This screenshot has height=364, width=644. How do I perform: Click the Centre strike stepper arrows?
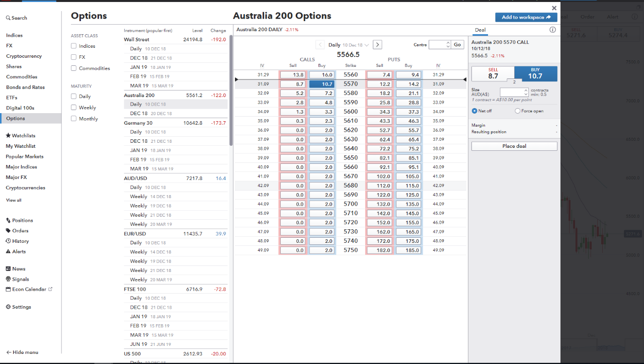[448, 45]
